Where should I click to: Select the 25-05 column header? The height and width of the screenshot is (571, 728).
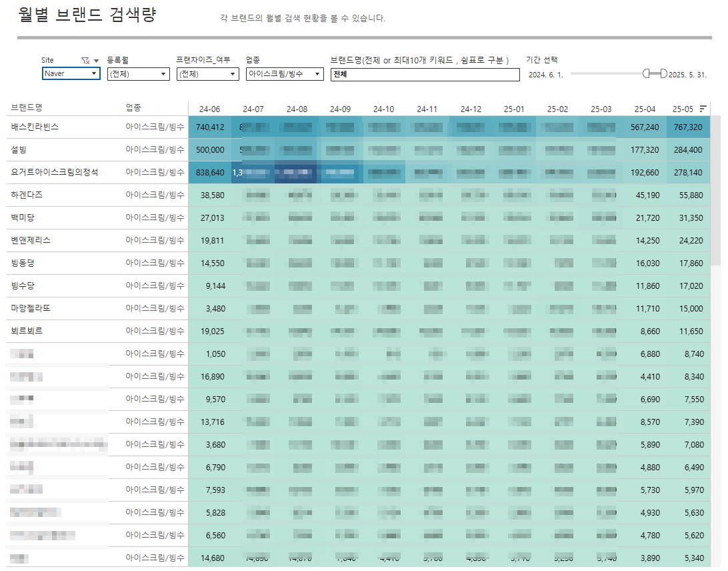[x=683, y=109]
